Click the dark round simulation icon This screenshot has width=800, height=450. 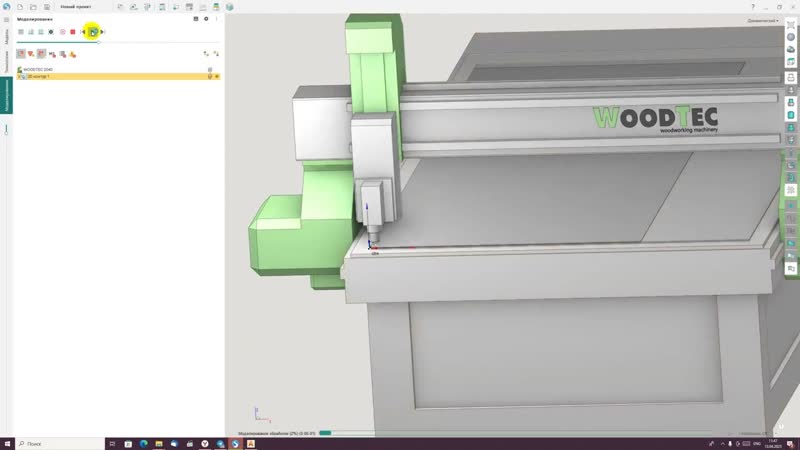51,32
